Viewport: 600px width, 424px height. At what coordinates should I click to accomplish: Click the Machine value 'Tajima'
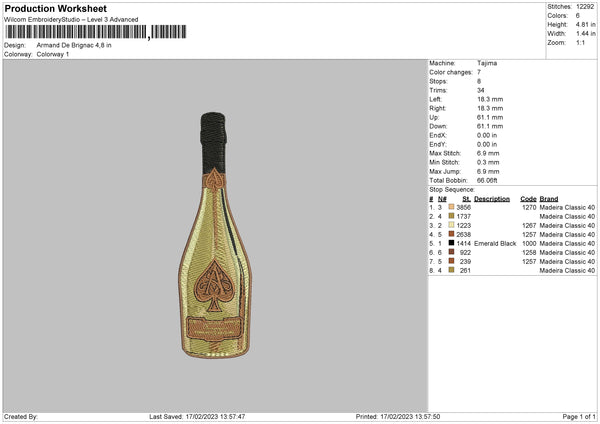[487, 63]
